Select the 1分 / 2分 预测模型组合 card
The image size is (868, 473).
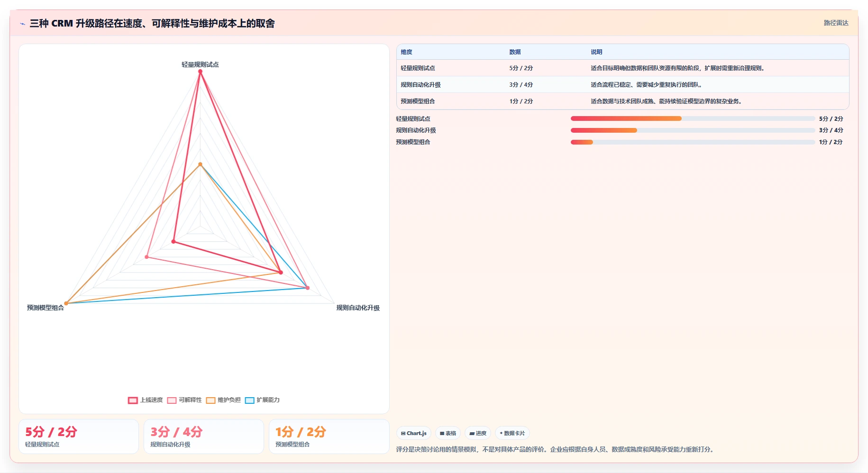point(329,437)
